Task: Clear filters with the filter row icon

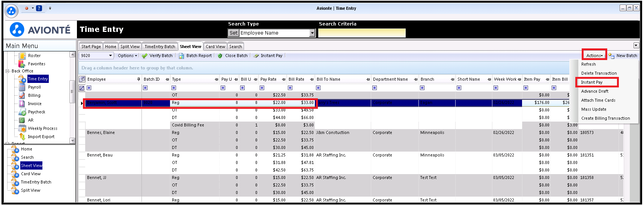Action: click(82, 88)
